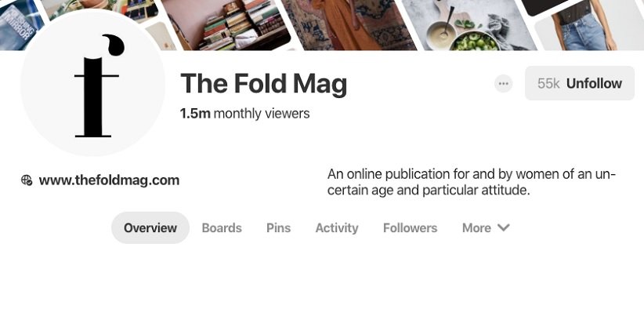The height and width of the screenshot is (309, 644).
Task: Open the Fold Mag 'f' profile avatar
Action: tap(92, 84)
